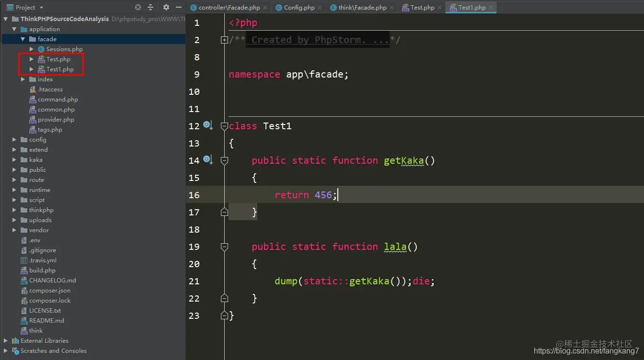
Task: Fold the lala function at line 19
Action: click(x=224, y=247)
